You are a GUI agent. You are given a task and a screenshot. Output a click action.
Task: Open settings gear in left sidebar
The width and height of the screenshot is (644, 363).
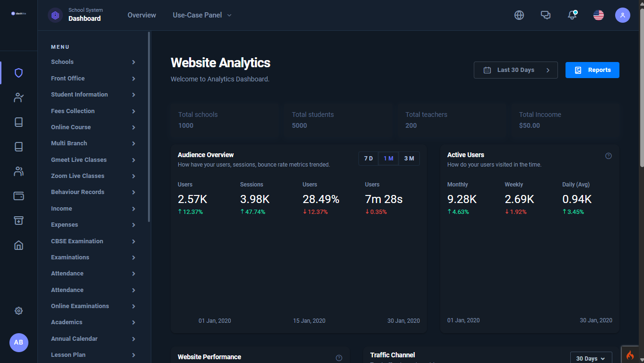(x=18, y=311)
